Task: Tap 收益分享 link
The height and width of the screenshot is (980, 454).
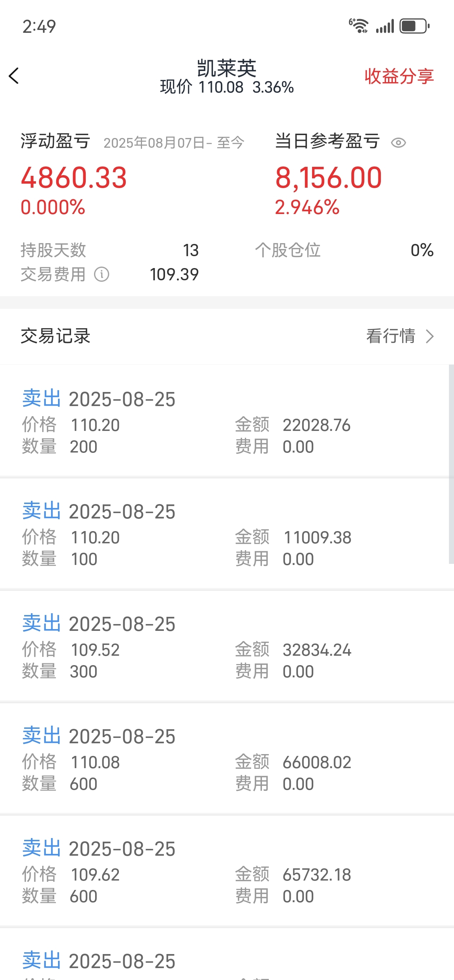Action: click(x=399, y=76)
